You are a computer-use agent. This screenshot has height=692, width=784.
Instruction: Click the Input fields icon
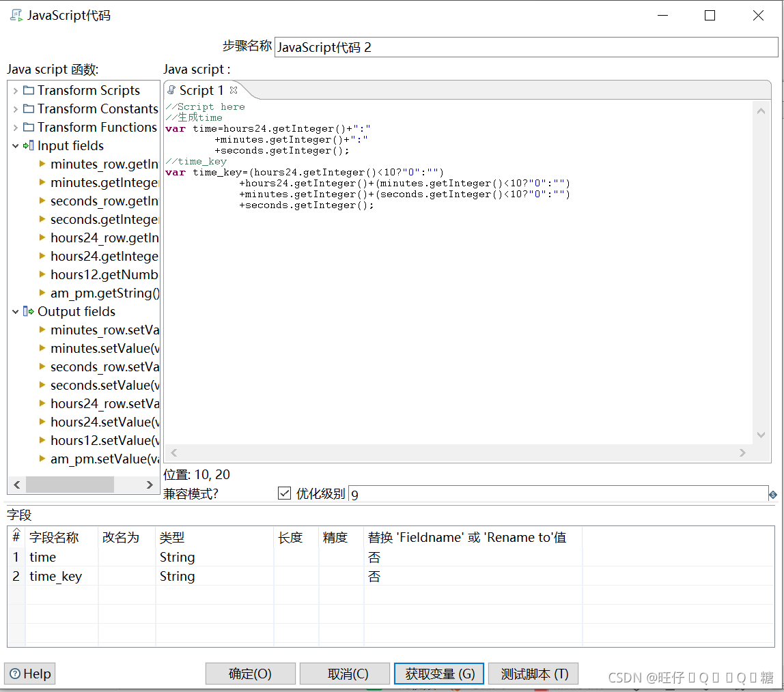(29, 146)
